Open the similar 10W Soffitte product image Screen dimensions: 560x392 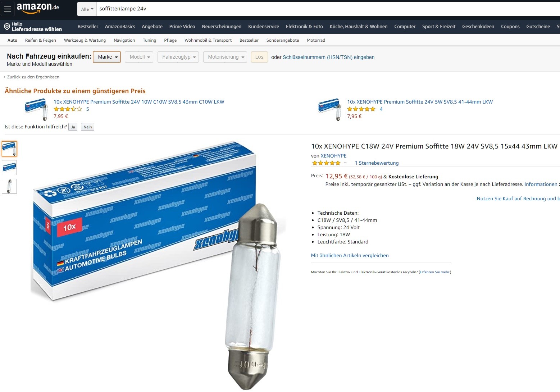(x=36, y=110)
